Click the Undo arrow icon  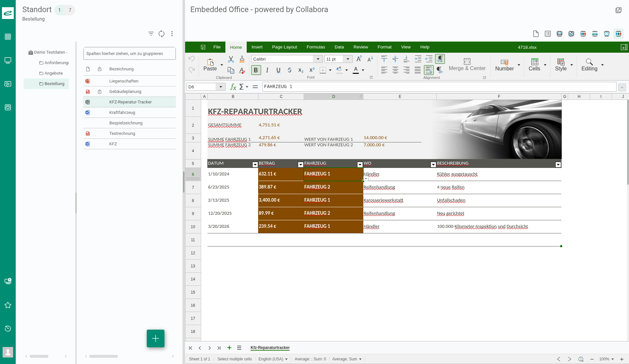(x=192, y=59)
